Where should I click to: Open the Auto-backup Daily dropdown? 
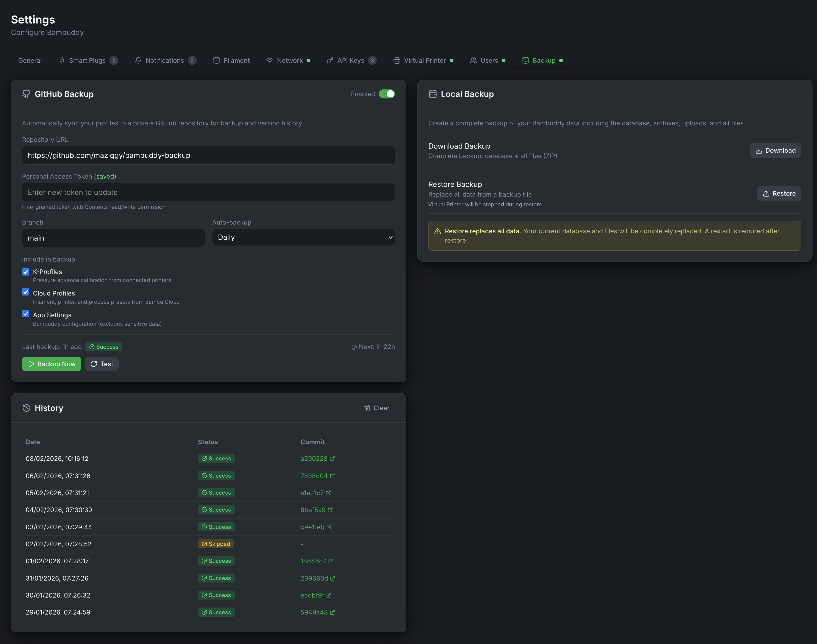click(x=303, y=238)
